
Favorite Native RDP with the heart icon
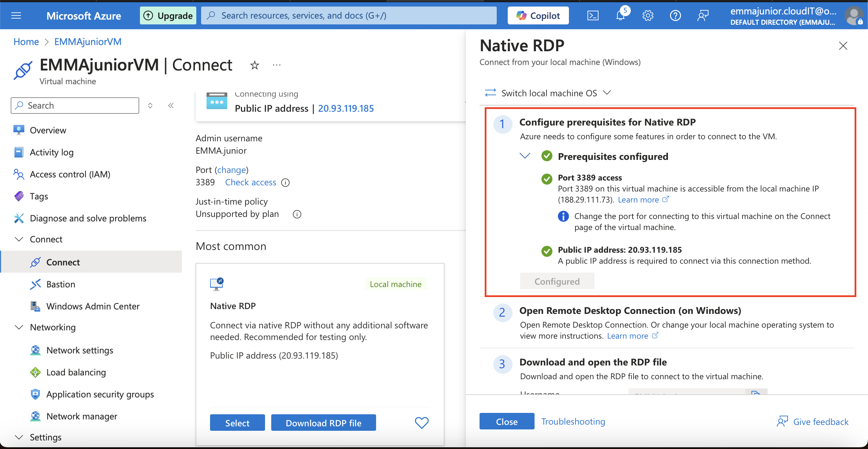coord(421,423)
